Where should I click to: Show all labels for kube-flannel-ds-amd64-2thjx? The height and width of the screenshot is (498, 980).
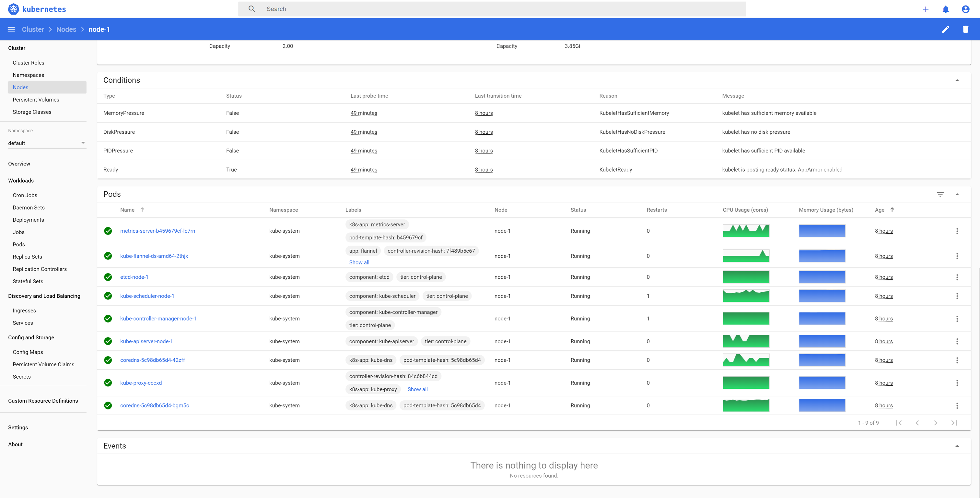tap(359, 262)
